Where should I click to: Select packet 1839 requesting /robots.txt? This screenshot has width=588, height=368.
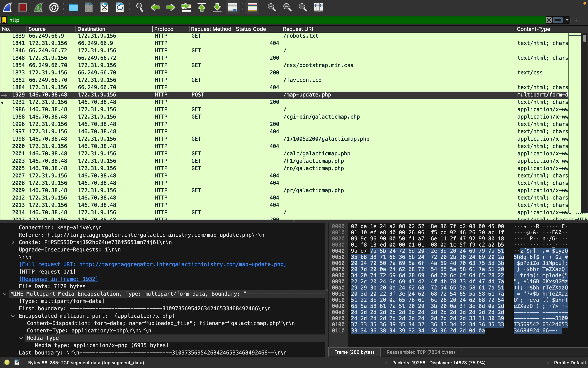(x=284, y=36)
